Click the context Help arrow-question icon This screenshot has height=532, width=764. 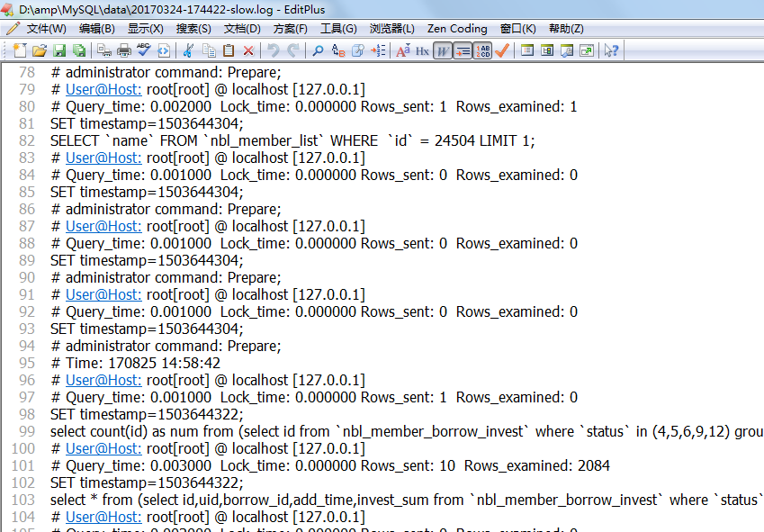coord(611,50)
